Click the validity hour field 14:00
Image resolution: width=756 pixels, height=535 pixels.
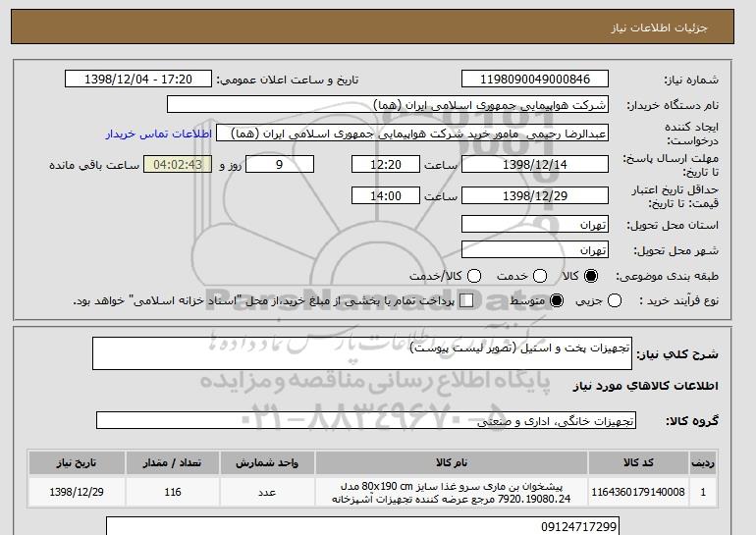click(x=386, y=195)
